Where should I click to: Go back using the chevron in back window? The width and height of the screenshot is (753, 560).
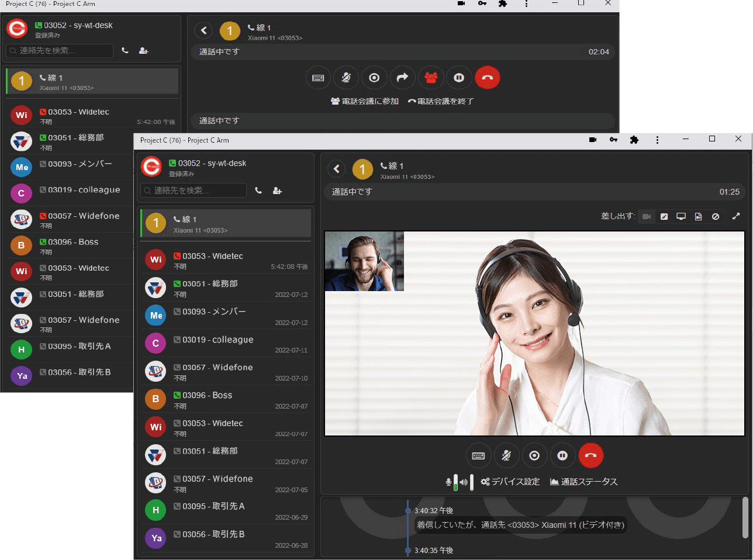click(203, 30)
